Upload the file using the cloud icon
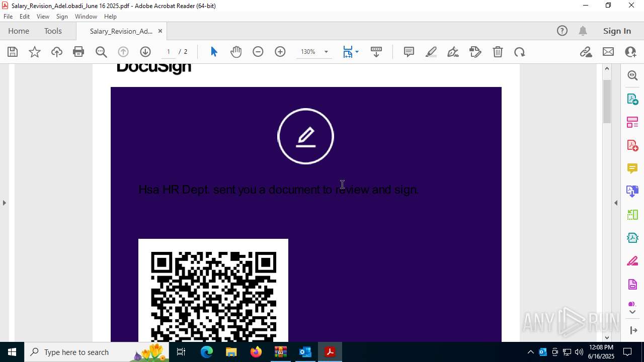Screen dimensions: 644x362 57,52
